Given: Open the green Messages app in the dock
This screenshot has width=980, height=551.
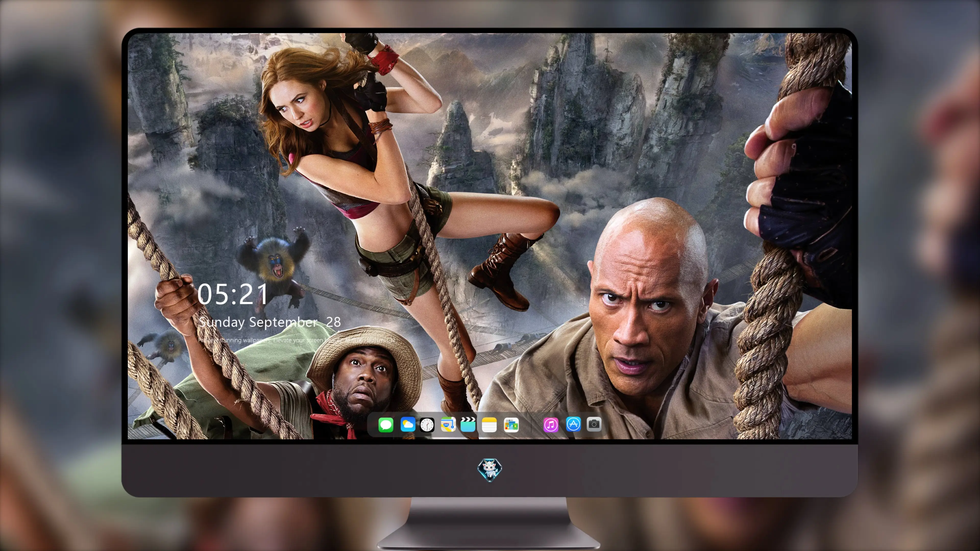Looking at the screenshot, I should [386, 424].
